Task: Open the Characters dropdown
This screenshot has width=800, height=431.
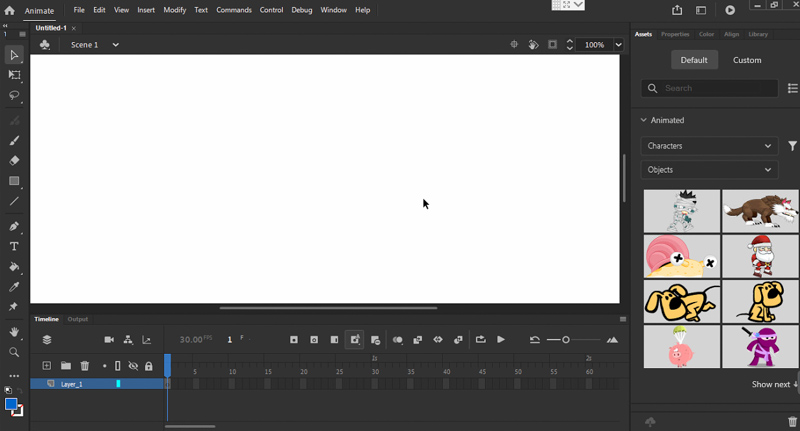Action: [708, 146]
